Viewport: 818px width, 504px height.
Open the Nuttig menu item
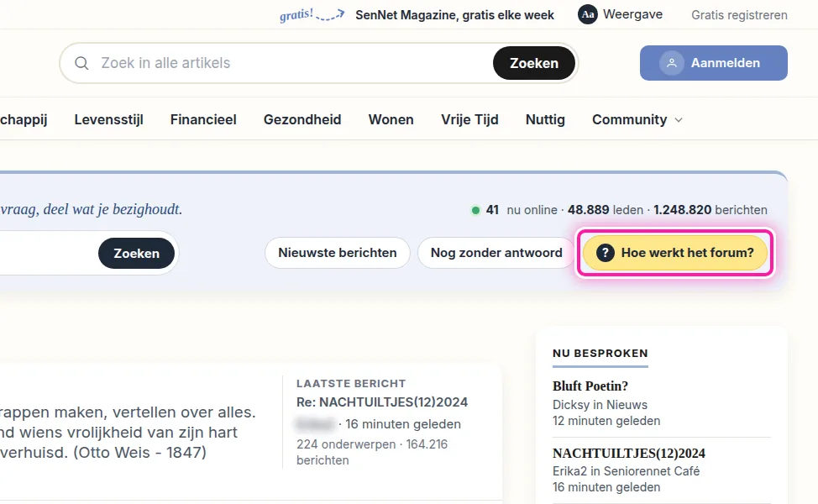545,119
